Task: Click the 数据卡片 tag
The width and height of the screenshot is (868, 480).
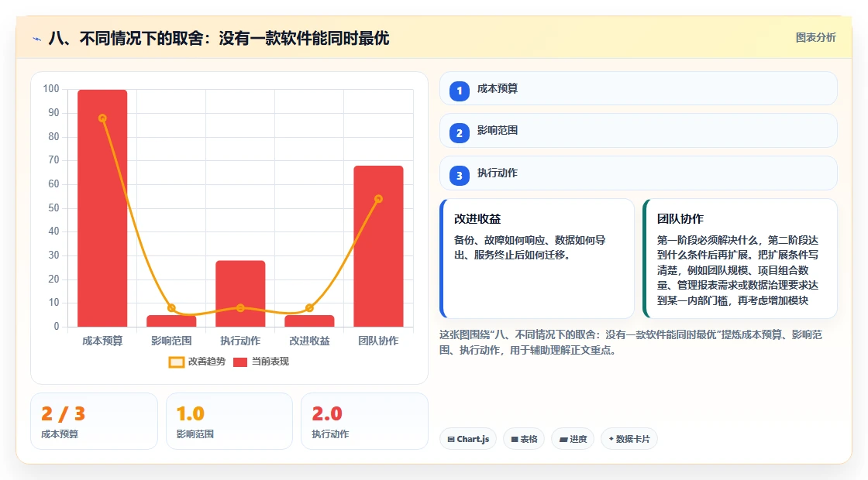Action: point(629,439)
